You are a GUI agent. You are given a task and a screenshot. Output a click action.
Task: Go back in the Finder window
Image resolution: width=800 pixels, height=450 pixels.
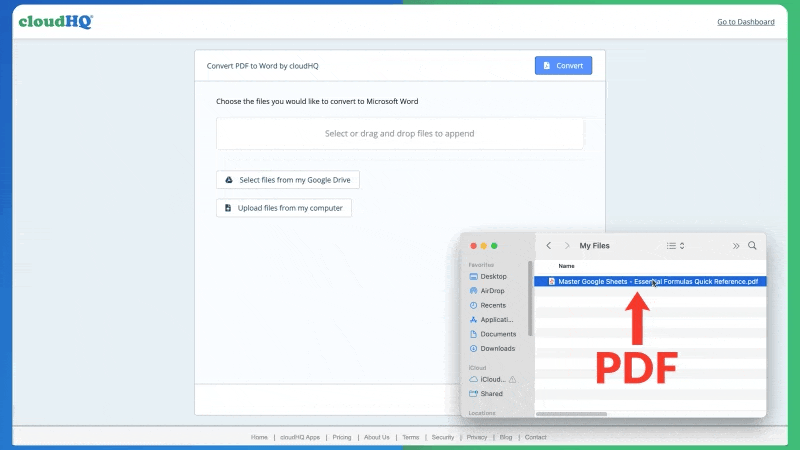(548, 245)
